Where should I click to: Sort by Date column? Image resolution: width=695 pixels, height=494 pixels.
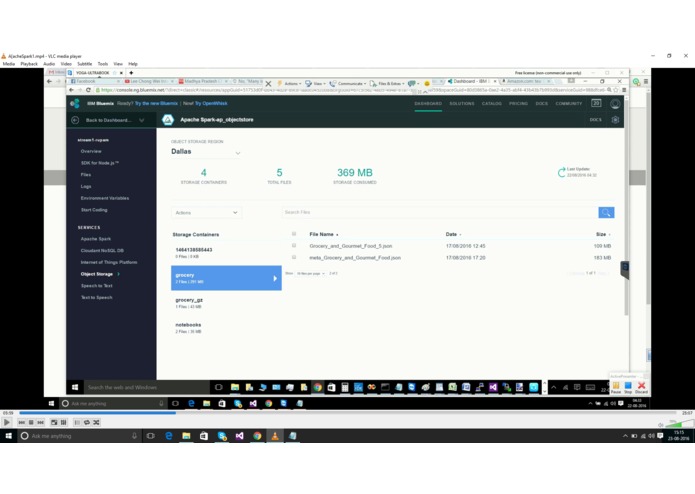coord(453,234)
